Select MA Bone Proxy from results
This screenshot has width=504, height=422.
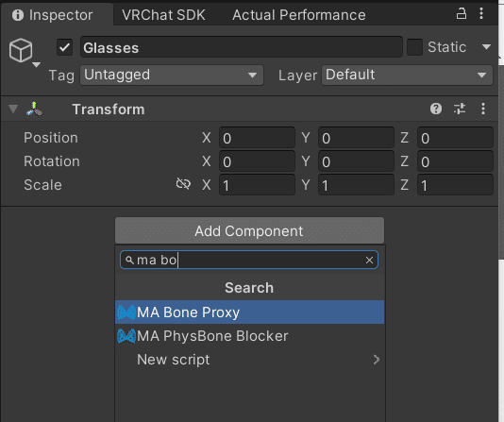pos(250,312)
